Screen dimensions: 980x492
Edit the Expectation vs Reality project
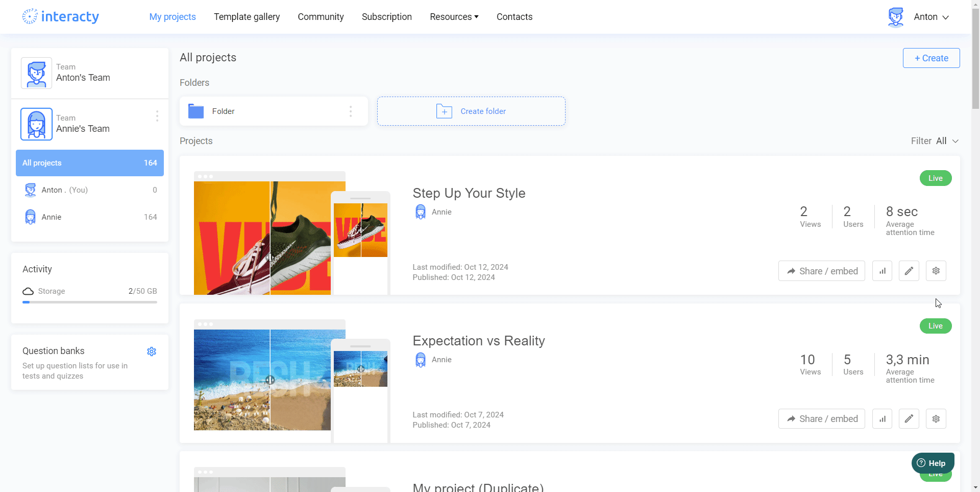pos(909,419)
